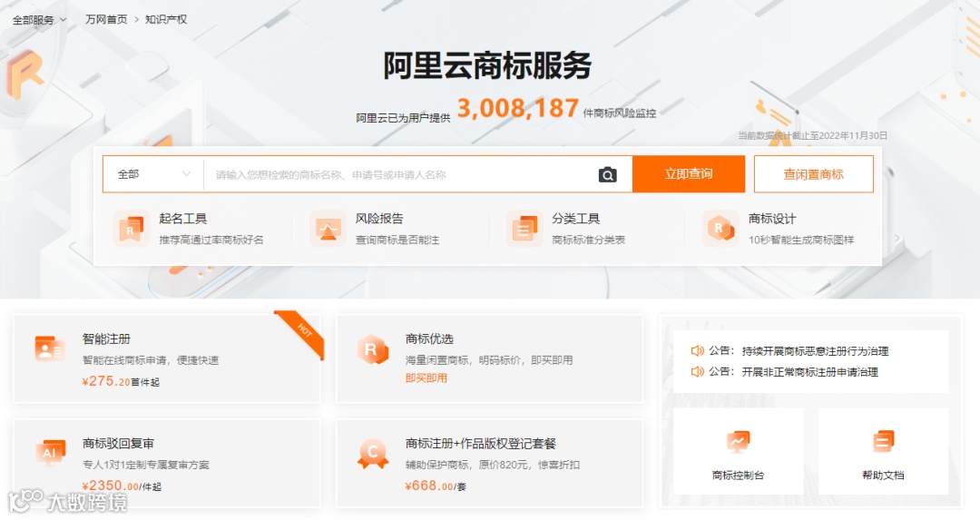Open the 全部 search category dropdown
Image resolution: width=980 pixels, height=520 pixels.
click(x=153, y=174)
